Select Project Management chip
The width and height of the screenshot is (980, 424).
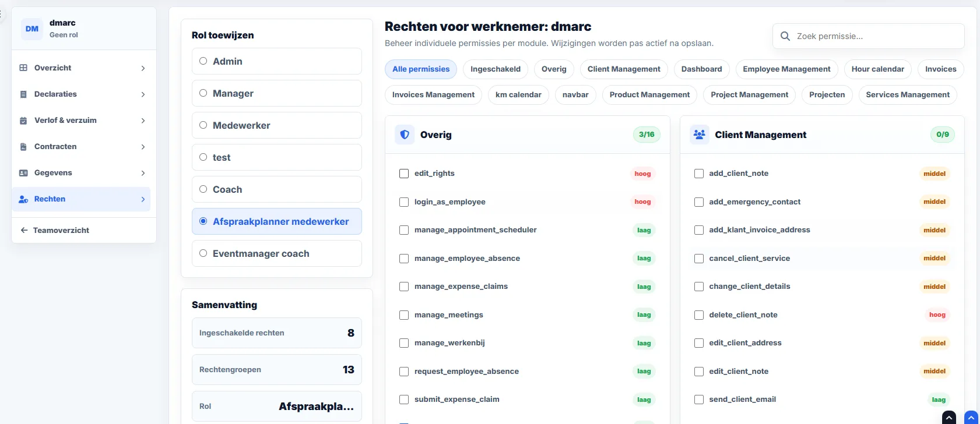tap(749, 94)
